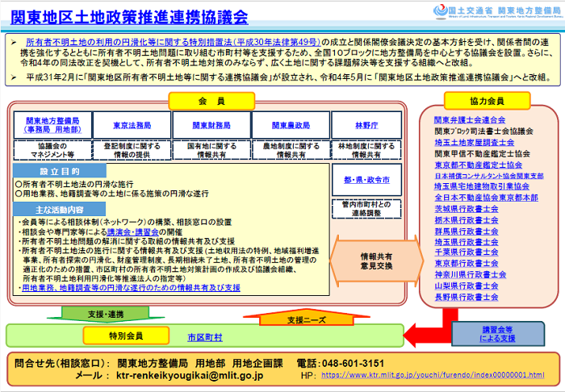Viewport: 565px width, 392px height.
Task: Click the 会員 yellow label
Action: [x=211, y=101]
